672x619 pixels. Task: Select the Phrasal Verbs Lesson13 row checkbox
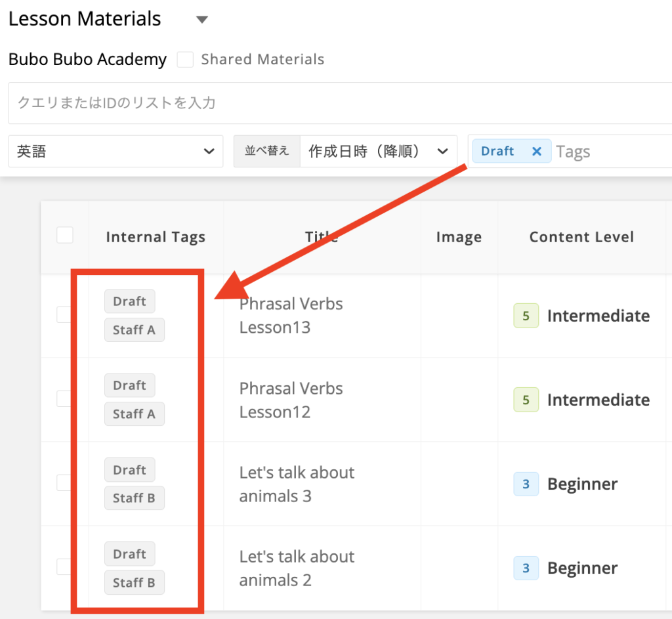[x=64, y=315]
